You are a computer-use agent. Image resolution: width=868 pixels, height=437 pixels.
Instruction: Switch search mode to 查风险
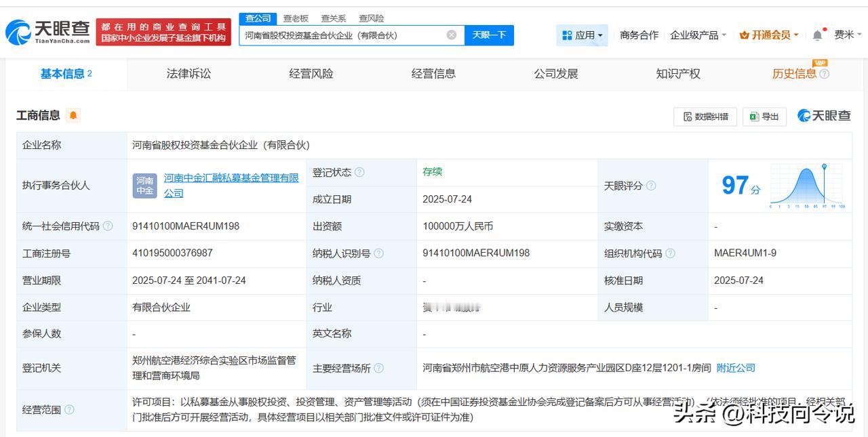[372, 18]
